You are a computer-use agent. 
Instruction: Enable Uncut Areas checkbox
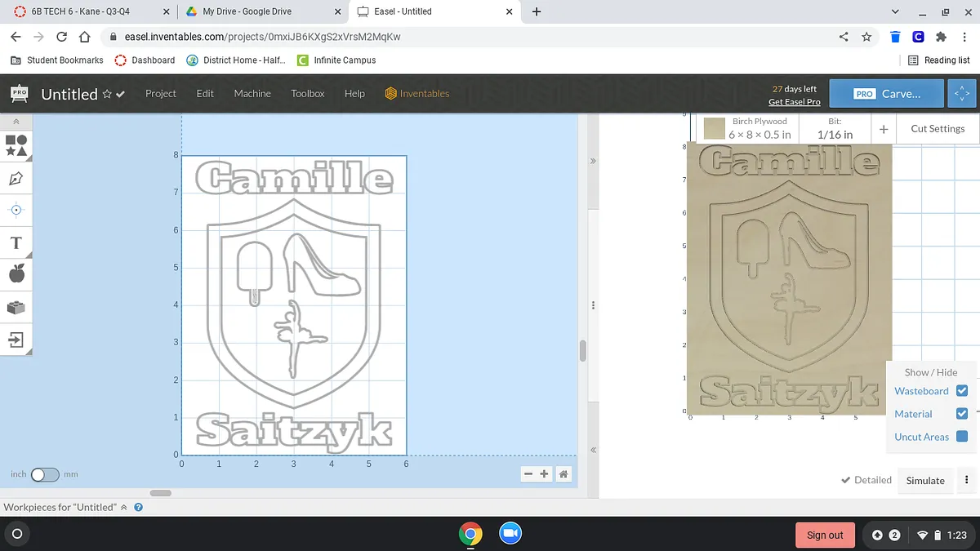click(x=961, y=437)
